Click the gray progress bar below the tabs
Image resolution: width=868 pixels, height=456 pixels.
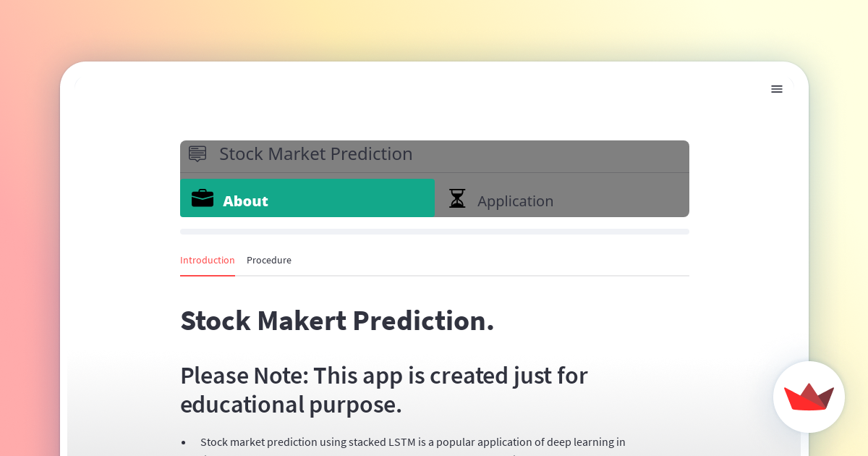pyautogui.click(x=434, y=231)
